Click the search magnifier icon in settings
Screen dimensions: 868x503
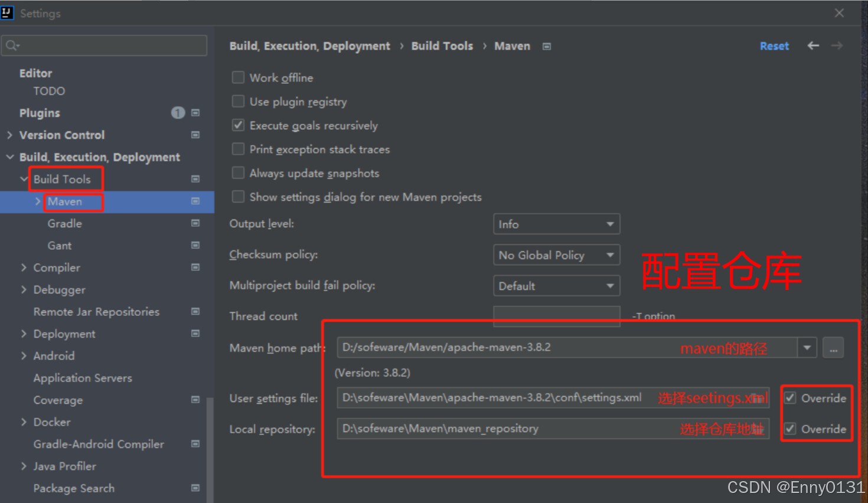(12, 45)
